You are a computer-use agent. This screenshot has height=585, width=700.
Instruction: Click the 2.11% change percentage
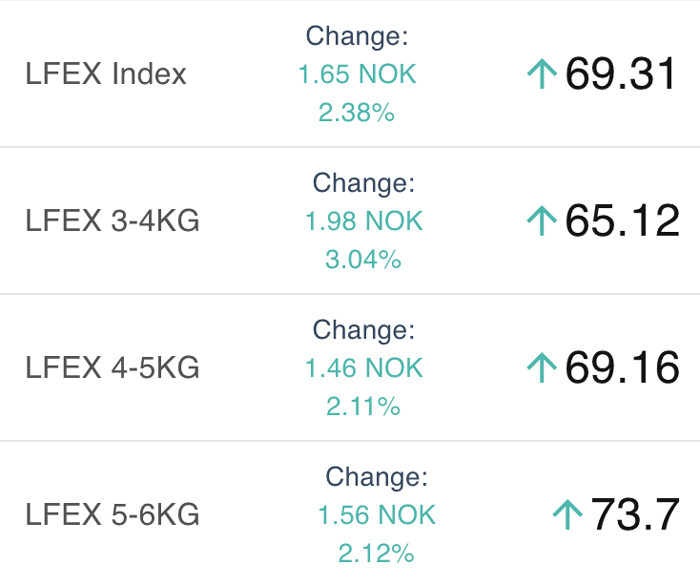point(363,406)
